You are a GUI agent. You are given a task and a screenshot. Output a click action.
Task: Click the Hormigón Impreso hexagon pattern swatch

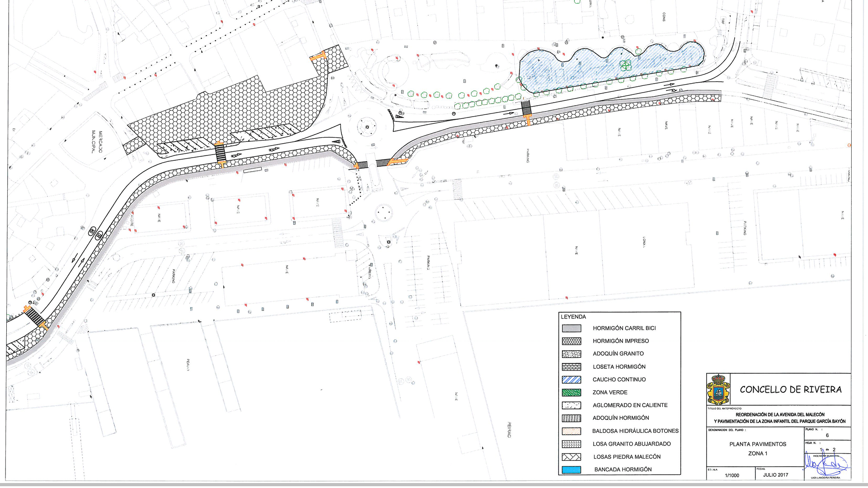pyautogui.click(x=571, y=341)
